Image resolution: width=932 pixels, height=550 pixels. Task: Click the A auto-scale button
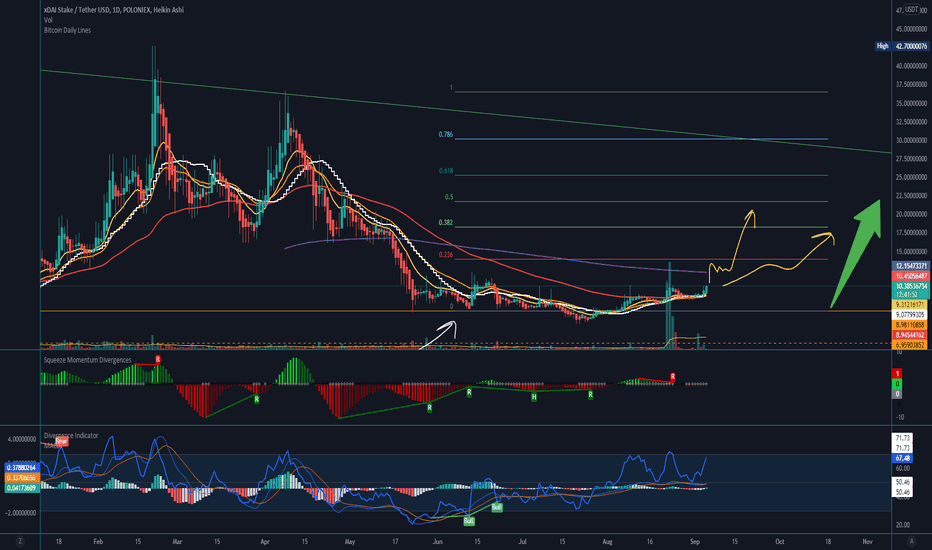pos(911,541)
